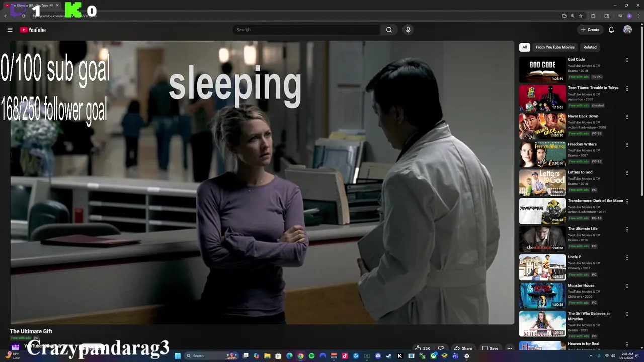Open the Uncle P thumbnail
The height and width of the screenshot is (362, 644).
click(x=542, y=267)
